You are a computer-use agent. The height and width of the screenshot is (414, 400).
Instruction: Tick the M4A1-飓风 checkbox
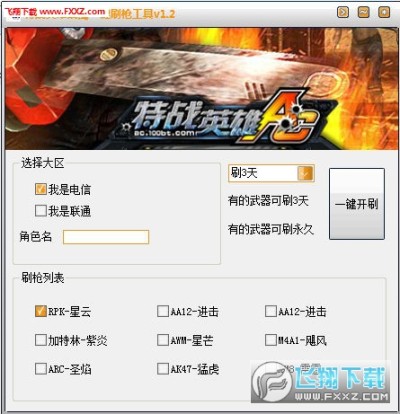click(270, 340)
